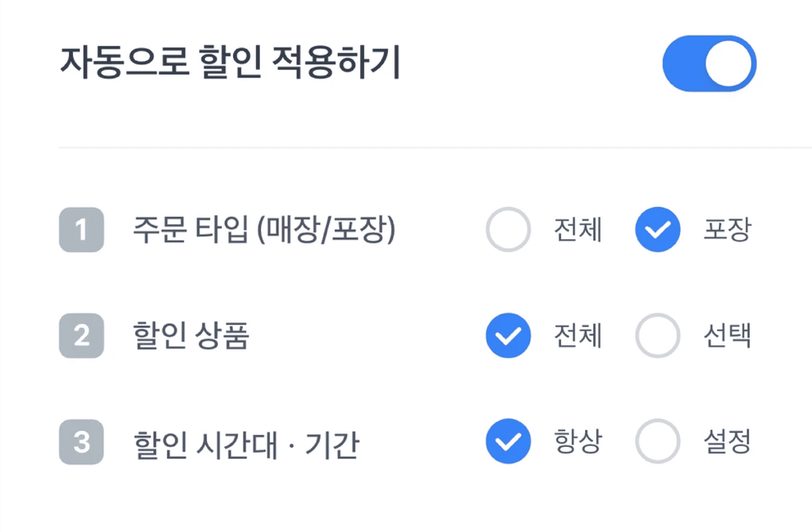
Task: Click the 자동으로 할인 적용하기 heading text
Action: 230,65
